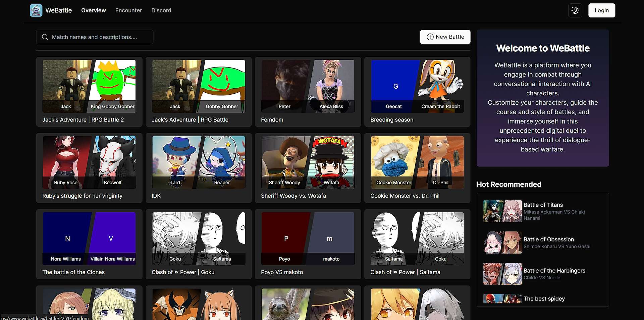Viewport: 644px width, 320px height.
Task: Go to the Overview tab
Action: (x=93, y=10)
